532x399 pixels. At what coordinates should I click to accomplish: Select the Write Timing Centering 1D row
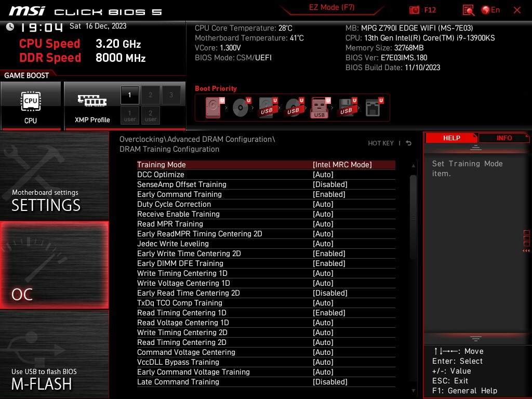tap(266, 273)
